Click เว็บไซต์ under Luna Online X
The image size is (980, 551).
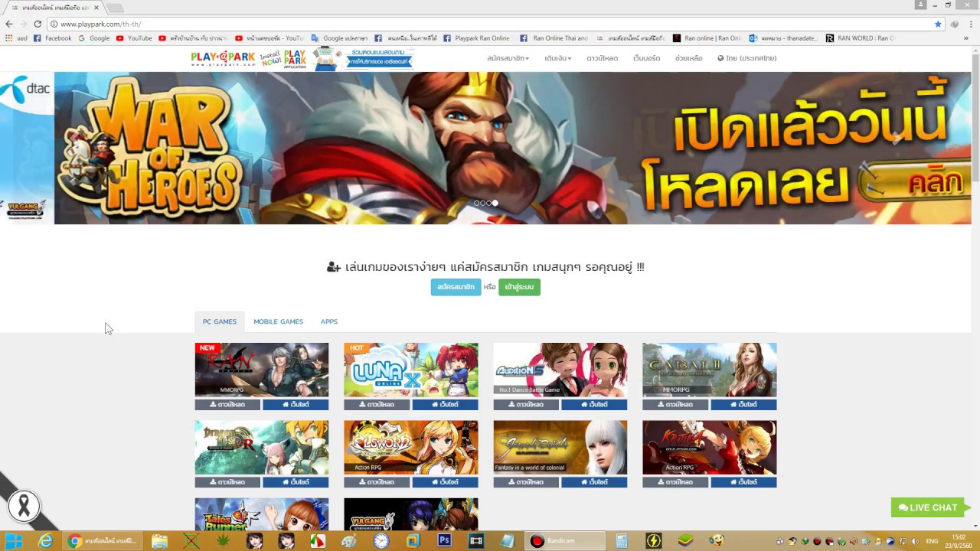pyautogui.click(x=445, y=405)
